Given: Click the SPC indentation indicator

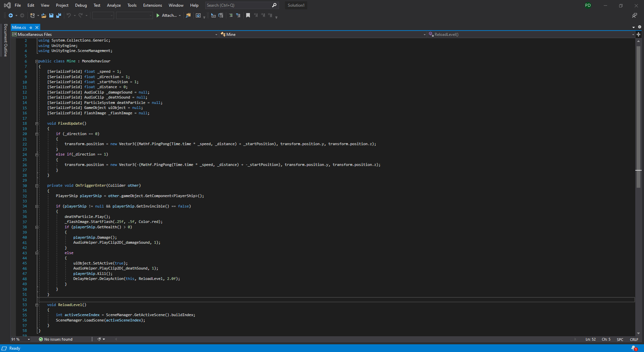Looking at the screenshot, I should (x=620, y=340).
